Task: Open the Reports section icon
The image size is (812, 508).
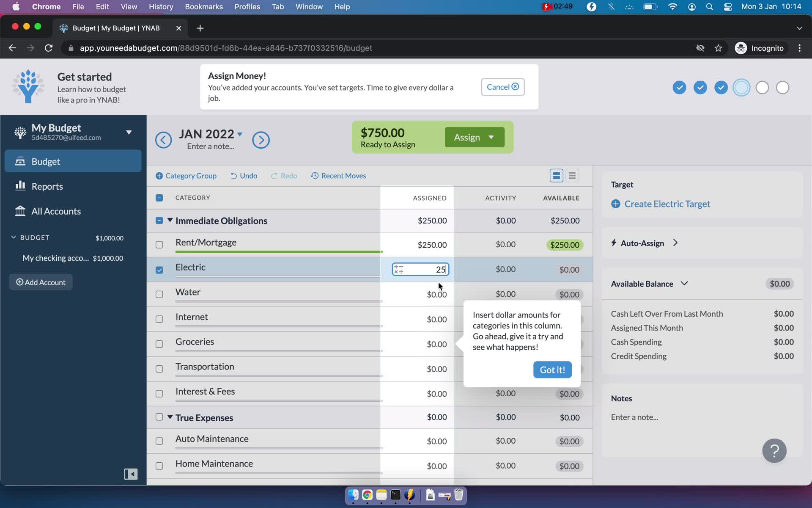Action: pos(20,186)
